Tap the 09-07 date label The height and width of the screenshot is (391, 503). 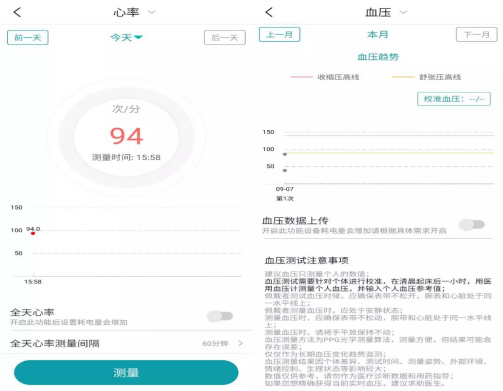pos(285,189)
